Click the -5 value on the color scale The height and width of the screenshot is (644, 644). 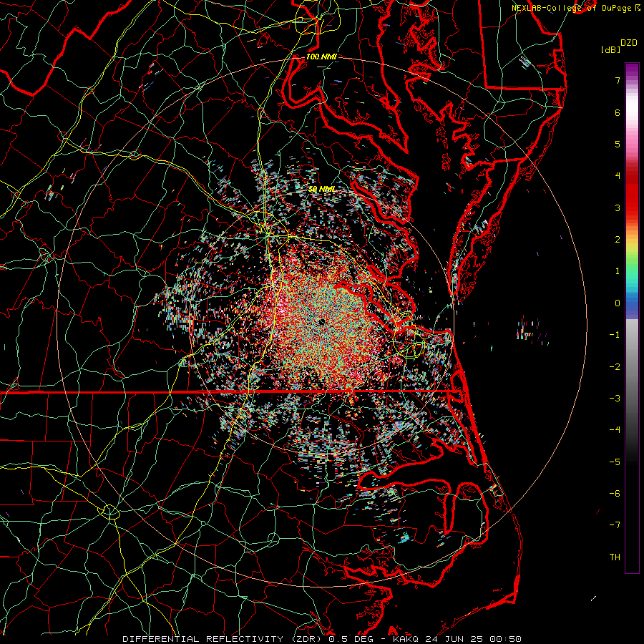pos(615,462)
